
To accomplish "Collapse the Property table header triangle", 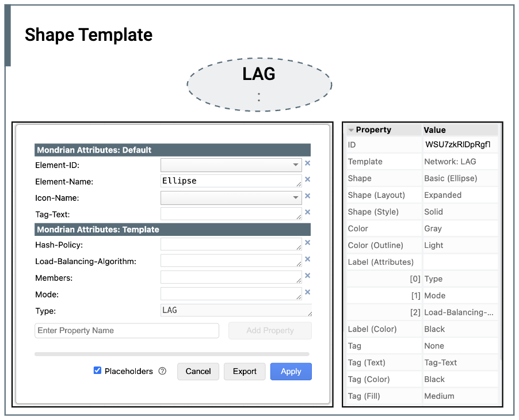I will coord(351,130).
